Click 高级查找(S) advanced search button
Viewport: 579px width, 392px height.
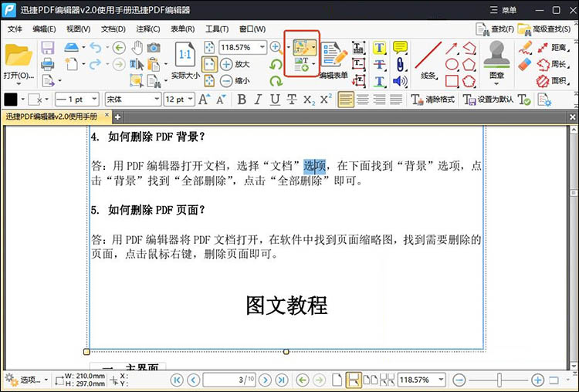[544, 29]
